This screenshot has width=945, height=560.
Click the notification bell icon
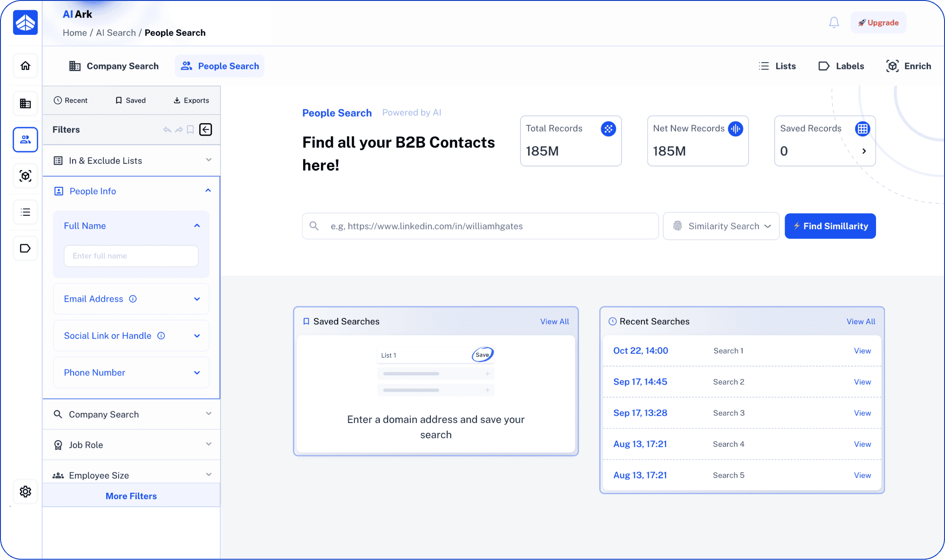(x=833, y=22)
